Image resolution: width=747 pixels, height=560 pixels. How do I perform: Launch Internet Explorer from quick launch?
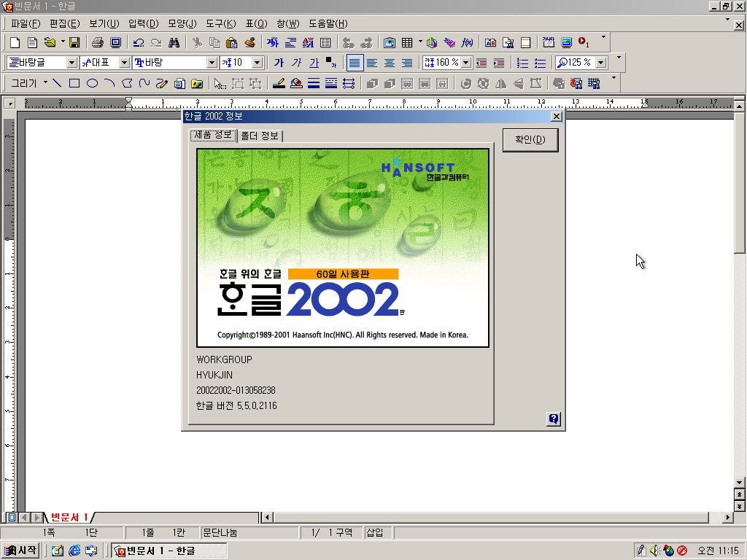point(74,551)
